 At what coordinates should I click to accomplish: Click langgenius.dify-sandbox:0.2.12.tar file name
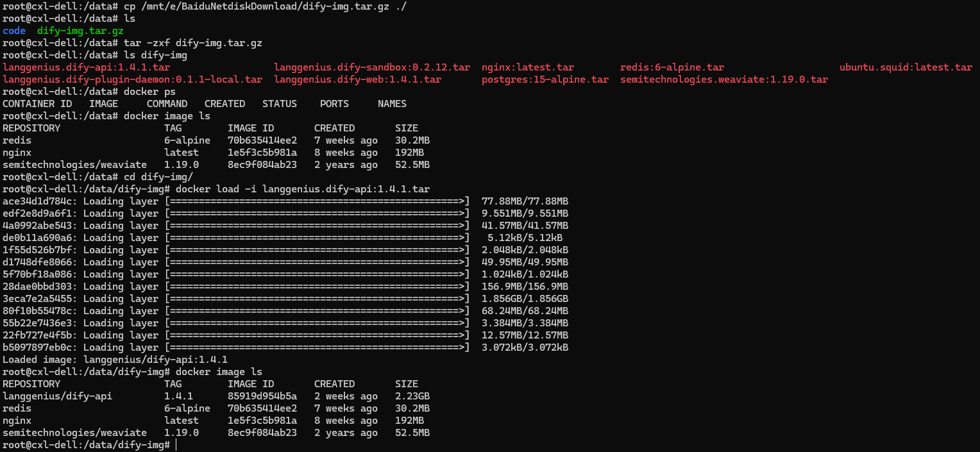(372, 67)
